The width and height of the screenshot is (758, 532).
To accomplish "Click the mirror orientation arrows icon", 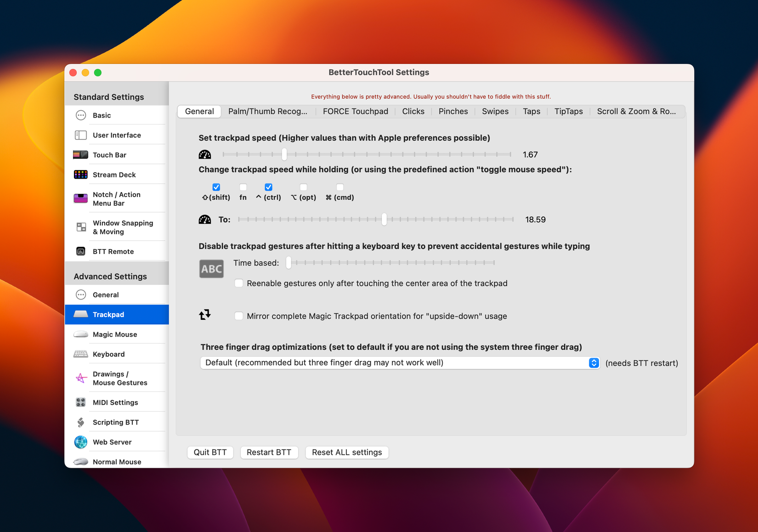I will click(x=205, y=315).
